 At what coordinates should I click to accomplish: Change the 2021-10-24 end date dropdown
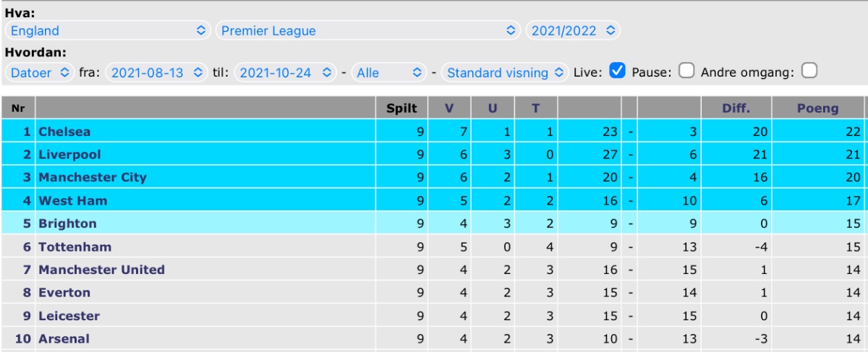285,73
